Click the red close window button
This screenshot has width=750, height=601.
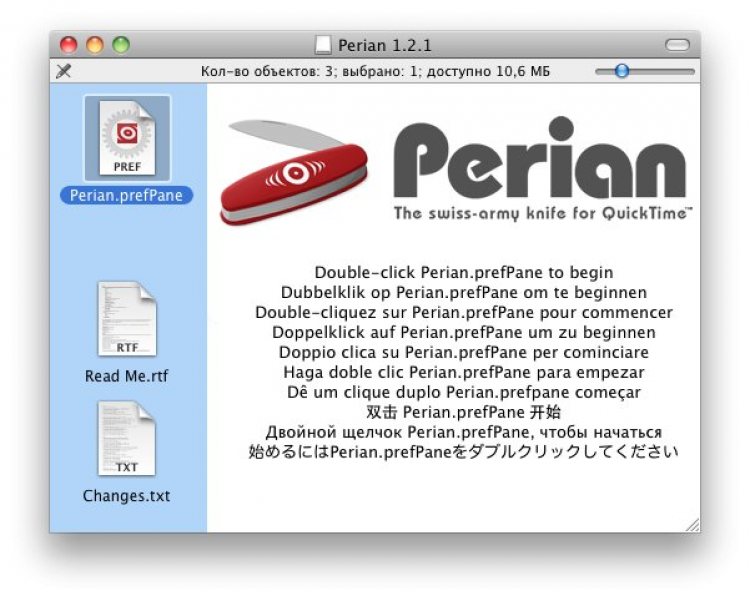click(x=68, y=45)
